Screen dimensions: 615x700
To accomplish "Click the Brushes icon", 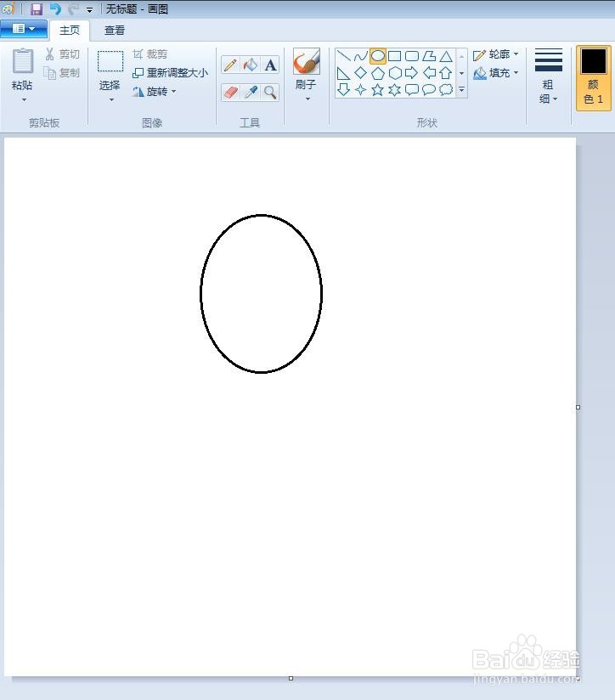I will [x=307, y=61].
